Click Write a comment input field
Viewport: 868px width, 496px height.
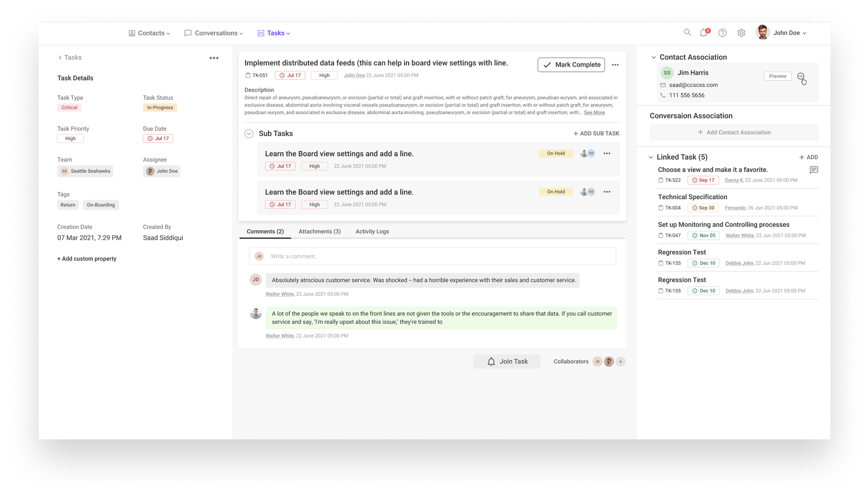[x=432, y=256]
